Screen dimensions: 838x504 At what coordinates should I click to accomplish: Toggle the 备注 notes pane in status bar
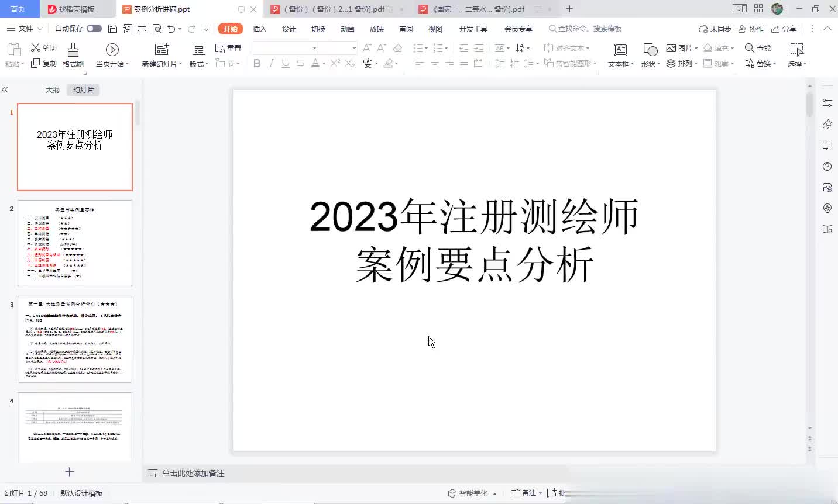pyautogui.click(x=524, y=493)
